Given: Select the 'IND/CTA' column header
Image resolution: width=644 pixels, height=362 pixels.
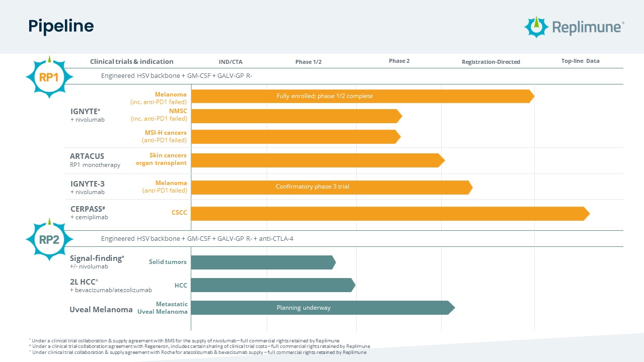Looking at the screenshot, I should coord(230,62).
